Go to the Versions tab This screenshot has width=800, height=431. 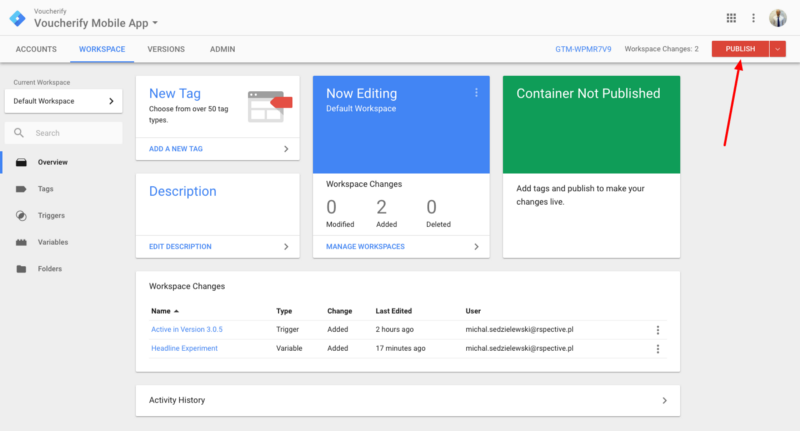click(x=166, y=49)
